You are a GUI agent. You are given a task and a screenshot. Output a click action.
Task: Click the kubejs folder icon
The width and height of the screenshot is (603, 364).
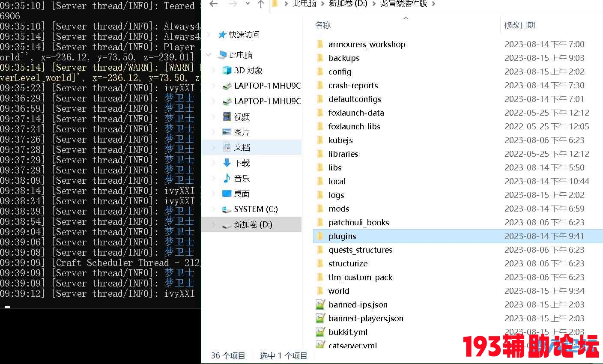320,140
